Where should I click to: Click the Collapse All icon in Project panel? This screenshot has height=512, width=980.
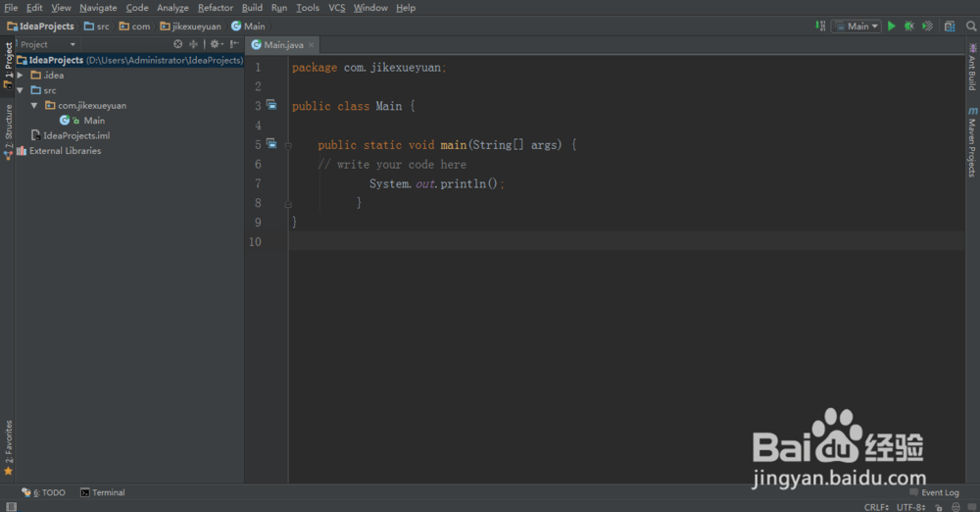coord(193,44)
